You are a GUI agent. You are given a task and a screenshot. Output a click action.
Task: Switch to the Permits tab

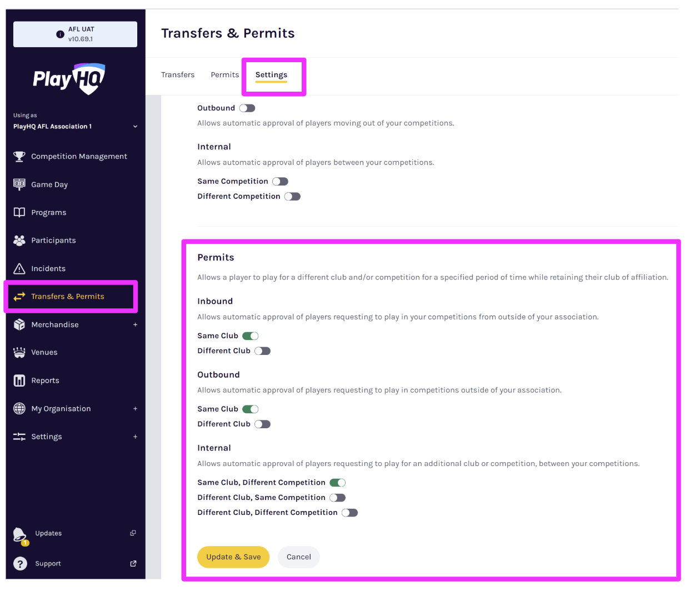tap(224, 75)
